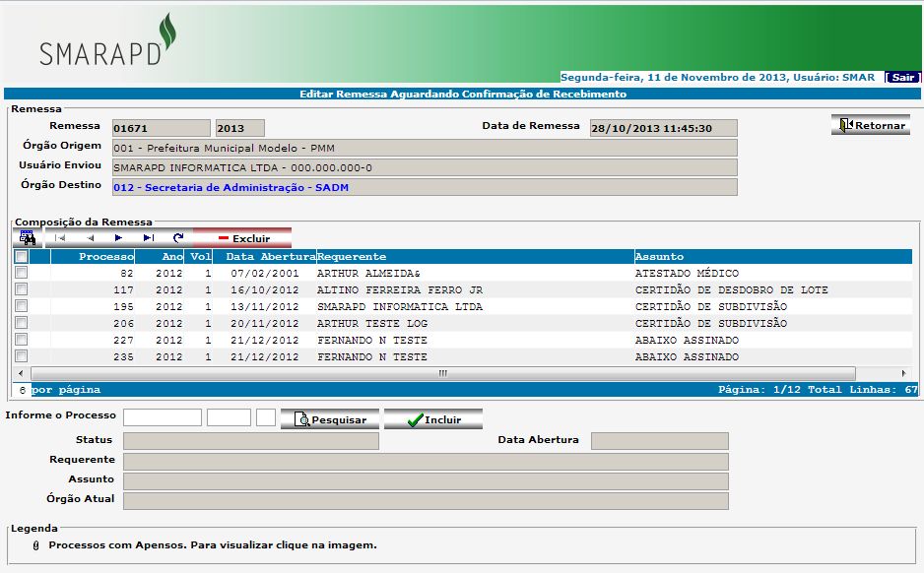Viewport: 924px width, 573px height.
Task: Click the Remessa number field 01671
Action: pos(162,128)
